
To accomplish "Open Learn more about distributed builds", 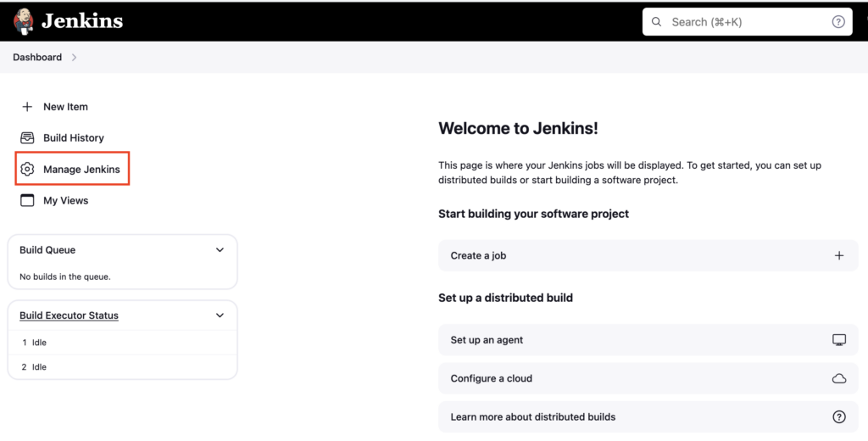I will pyautogui.click(x=648, y=416).
